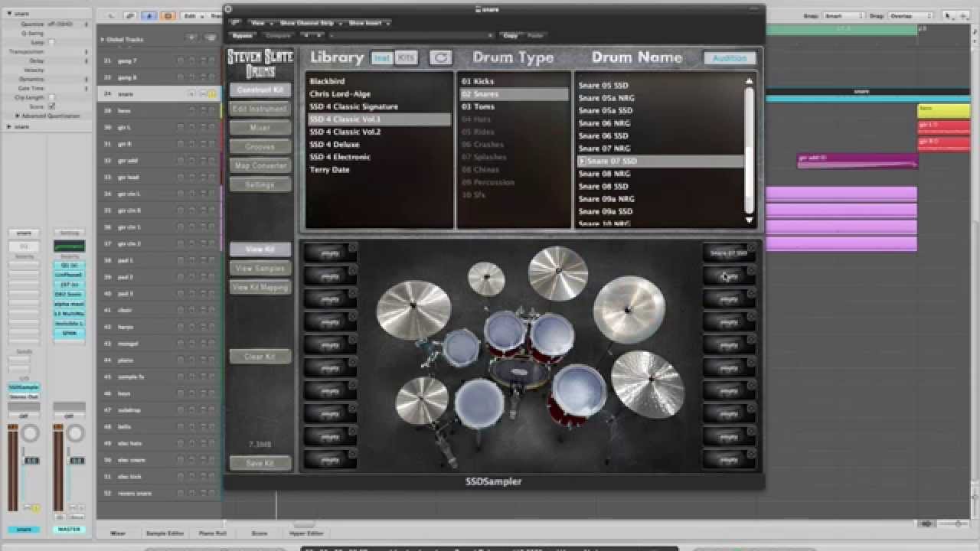The height and width of the screenshot is (551, 980).
Task: Expand Advanced Quantization options
Action: point(17,116)
